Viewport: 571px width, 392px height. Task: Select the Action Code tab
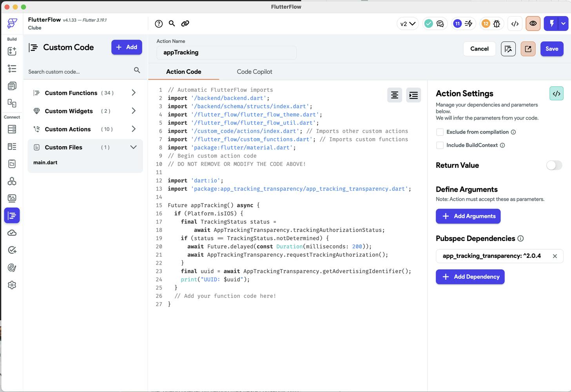click(x=183, y=72)
